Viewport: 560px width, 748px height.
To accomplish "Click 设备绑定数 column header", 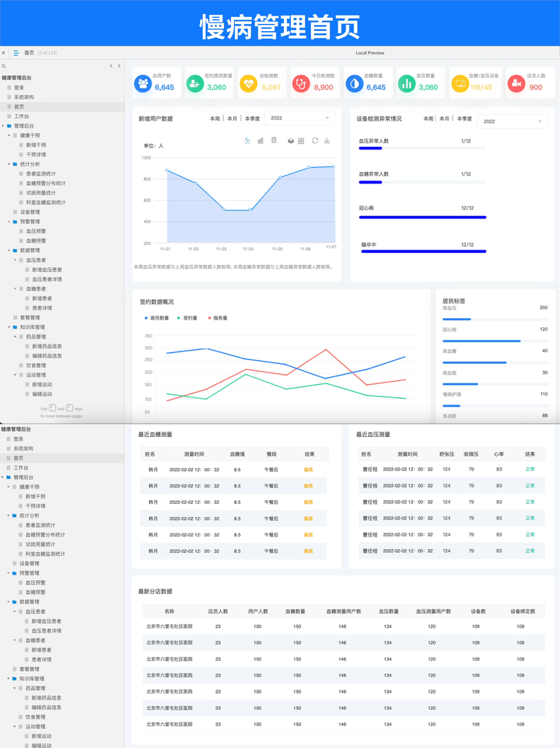I will point(523,611).
